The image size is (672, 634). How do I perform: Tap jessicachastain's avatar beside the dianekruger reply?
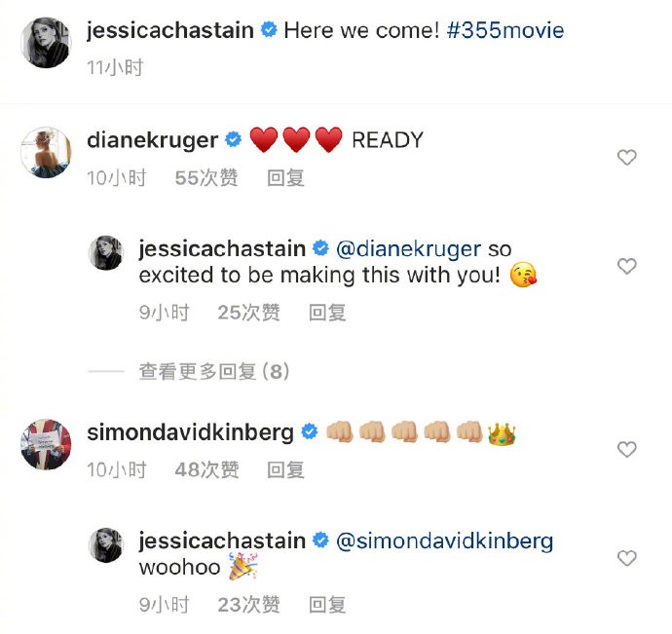tap(106, 254)
